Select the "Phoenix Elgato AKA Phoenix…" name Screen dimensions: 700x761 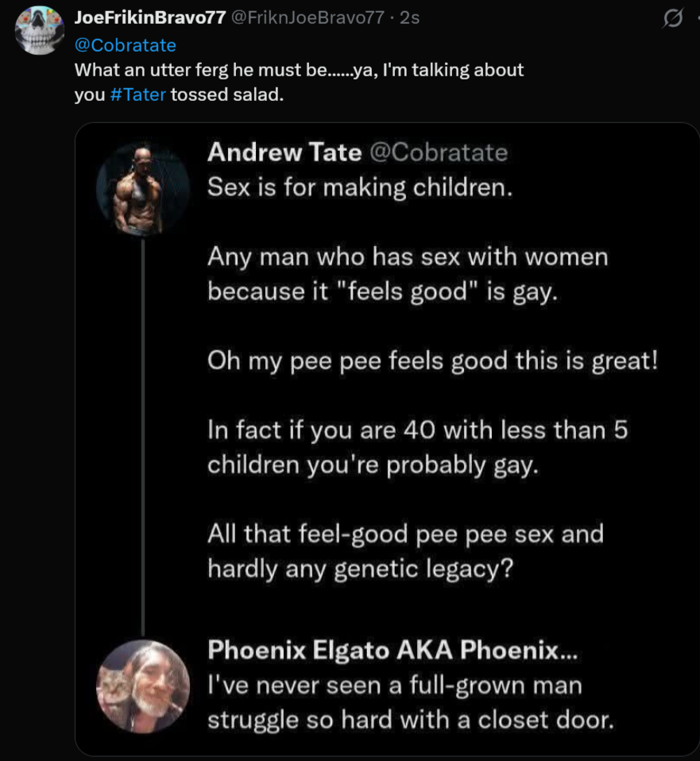tap(394, 651)
